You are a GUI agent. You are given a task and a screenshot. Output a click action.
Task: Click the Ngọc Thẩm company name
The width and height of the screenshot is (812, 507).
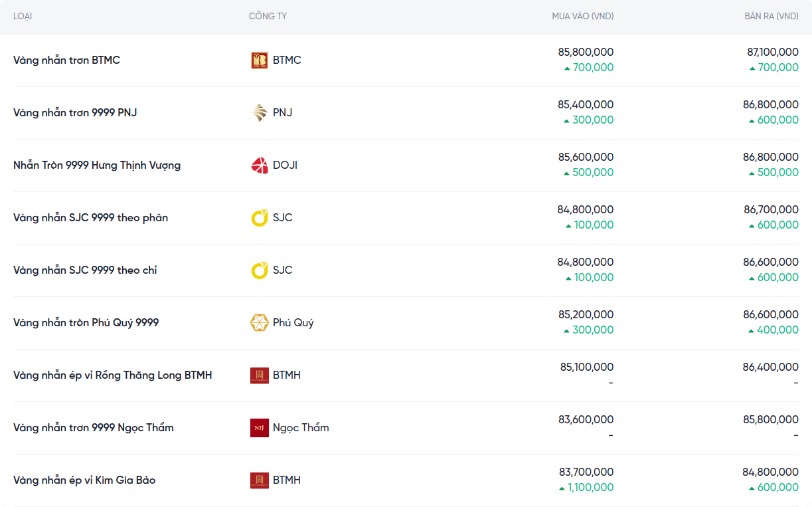coord(301,428)
